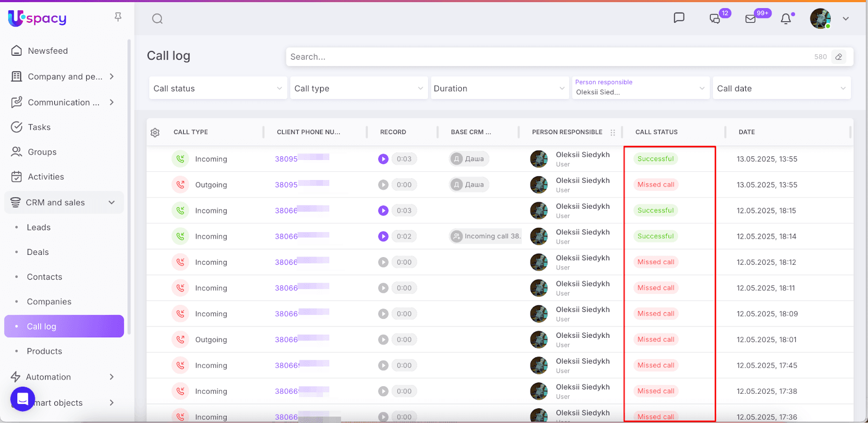Viewport: 868px width, 423px height.
Task: Click the search magnifier icon in top bar
Action: pyautogui.click(x=157, y=19)
